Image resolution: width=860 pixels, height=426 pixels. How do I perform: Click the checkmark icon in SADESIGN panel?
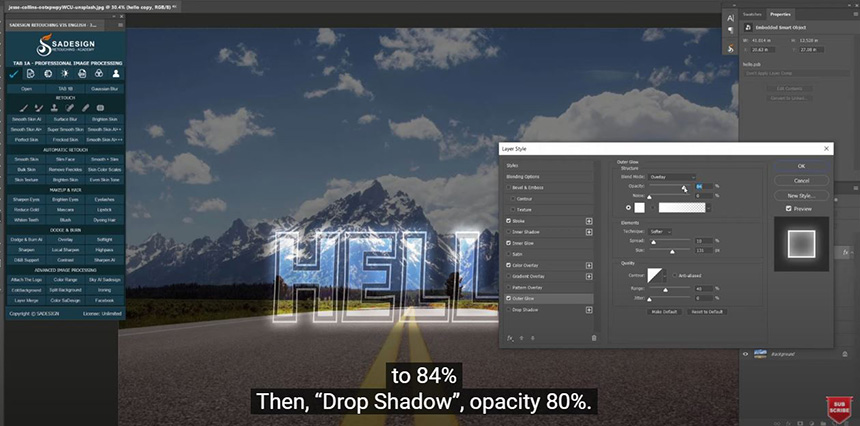click(x=14, y=74)
